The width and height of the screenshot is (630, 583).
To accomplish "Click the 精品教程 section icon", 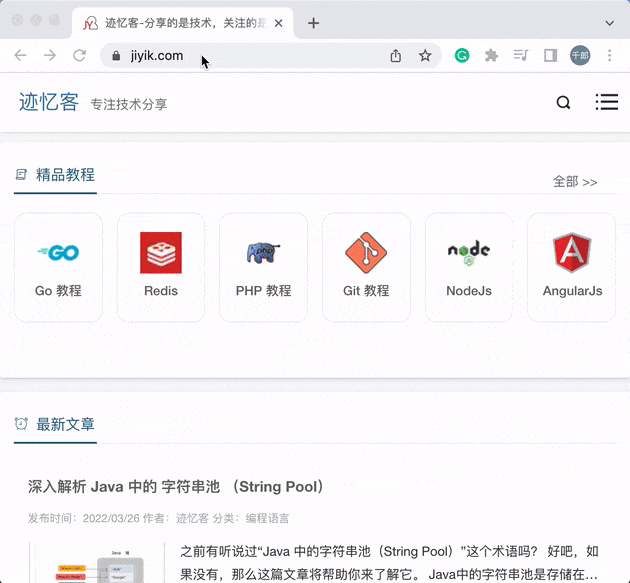I will 21,175.
